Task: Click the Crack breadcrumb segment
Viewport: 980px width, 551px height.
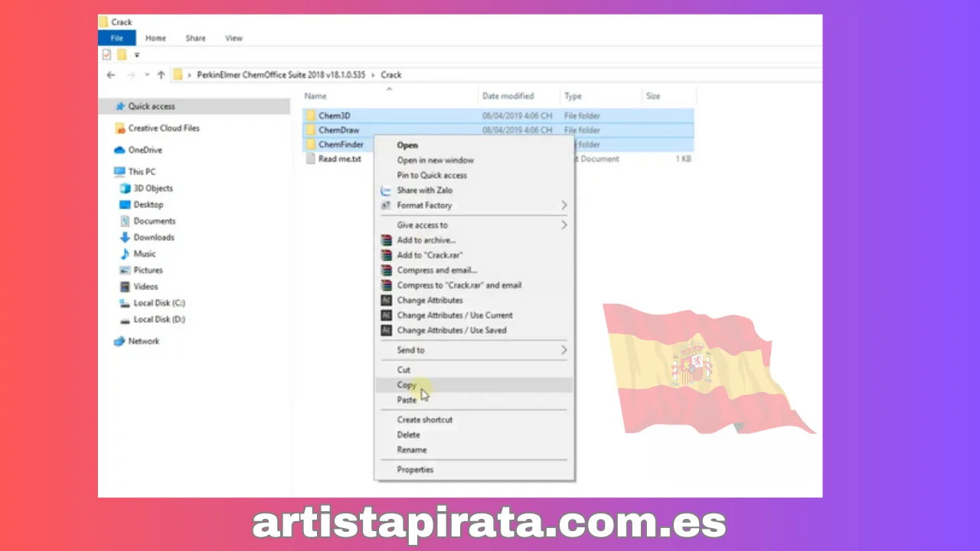Action: 391,75
